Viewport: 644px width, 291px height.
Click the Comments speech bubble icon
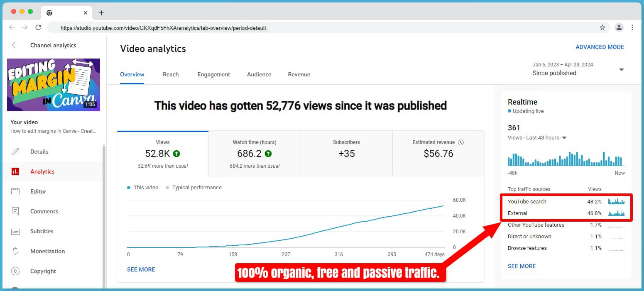click(15, 211)
